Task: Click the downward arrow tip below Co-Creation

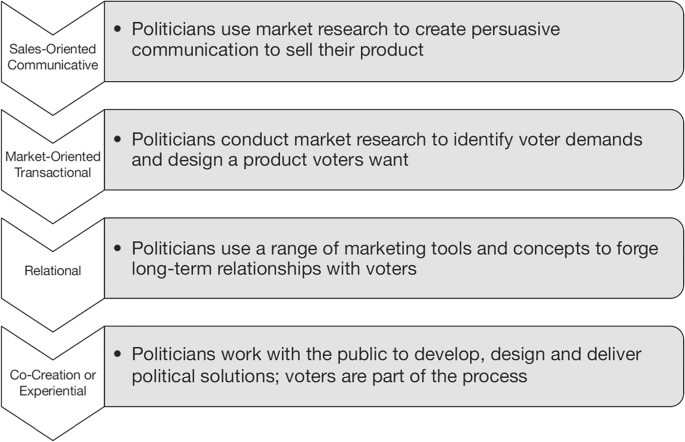Action: point(53,436)
